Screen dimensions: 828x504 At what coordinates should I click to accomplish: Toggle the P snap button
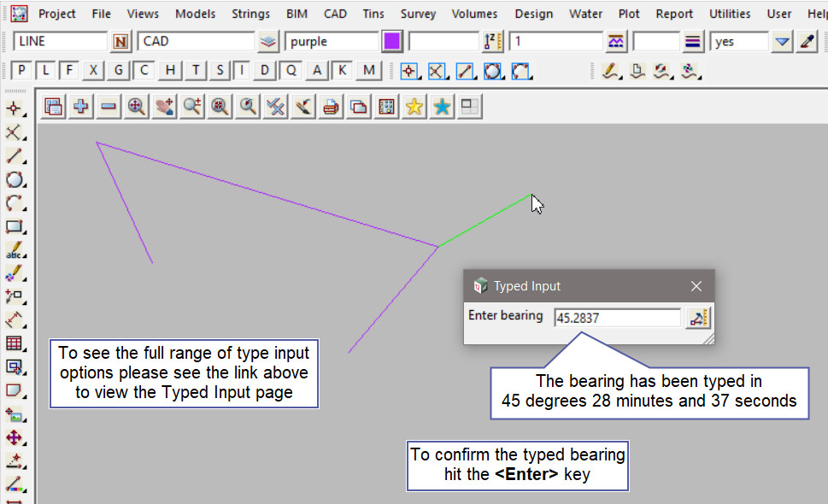(x=21, y=71)
